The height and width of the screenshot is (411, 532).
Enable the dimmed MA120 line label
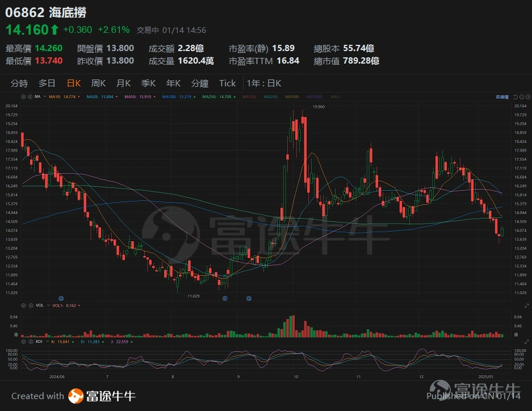click(249, 97)
